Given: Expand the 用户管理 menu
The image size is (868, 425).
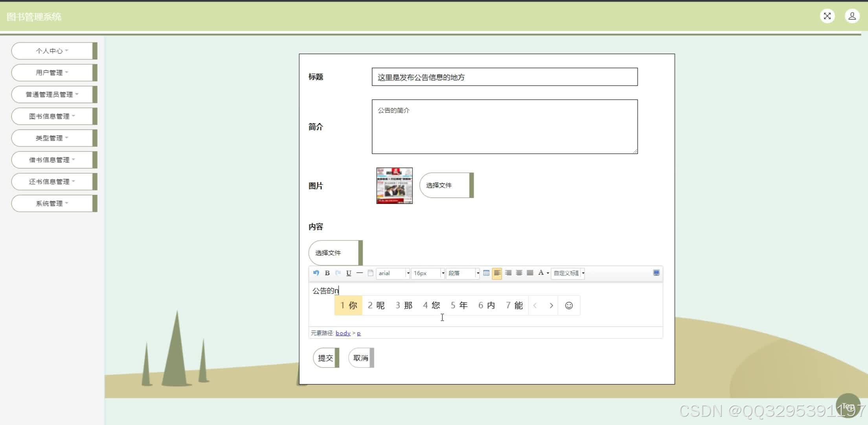Looking at the screenshot, I should coord(54,72).
